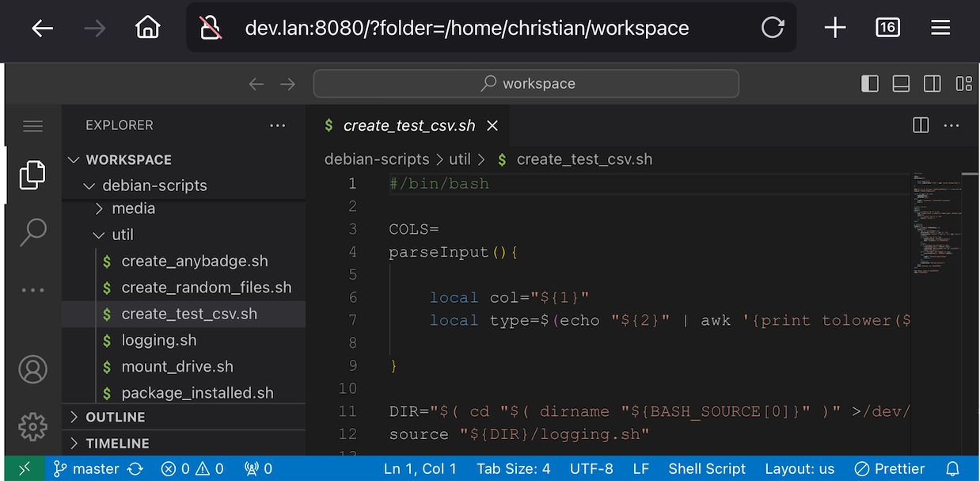The width and height of the screenshot is (980, 481).
Task: Split the editor to the right
Action: (x=921, y=125)
